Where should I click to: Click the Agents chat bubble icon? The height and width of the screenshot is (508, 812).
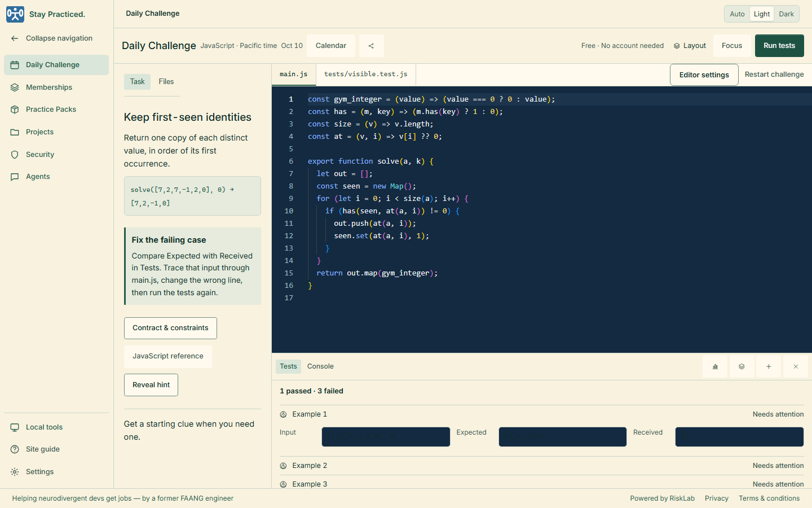(x=15, y=177)
